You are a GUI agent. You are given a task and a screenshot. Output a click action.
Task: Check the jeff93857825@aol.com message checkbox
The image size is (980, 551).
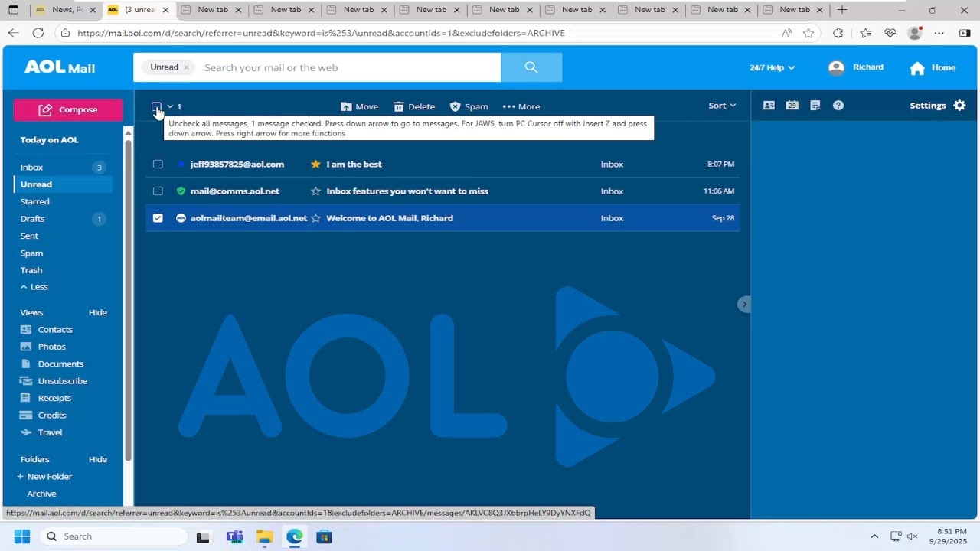(158, 164)
